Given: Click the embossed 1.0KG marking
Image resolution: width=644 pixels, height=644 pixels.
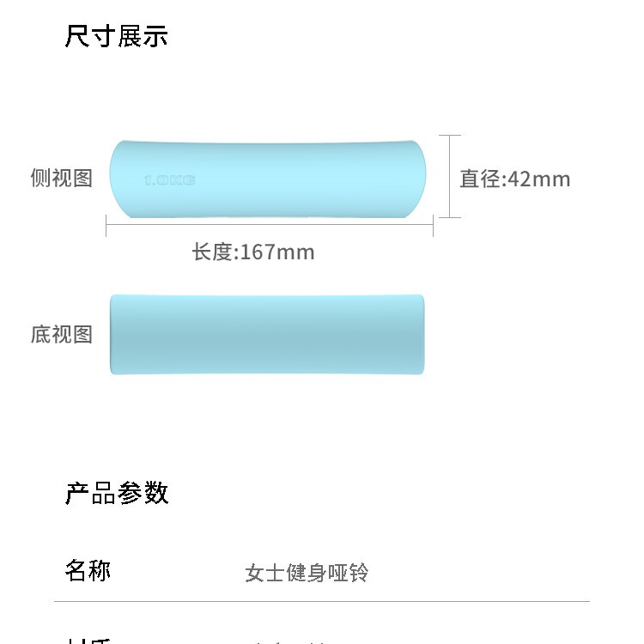Looking at the screenshot, I should click(x=169, y=180).
